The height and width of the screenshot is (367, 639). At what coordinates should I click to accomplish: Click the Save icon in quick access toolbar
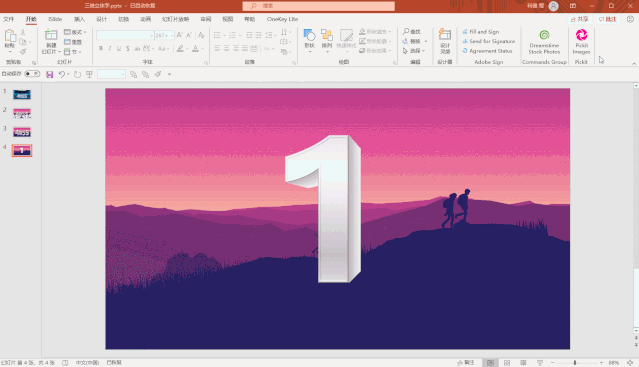(50, 75)
